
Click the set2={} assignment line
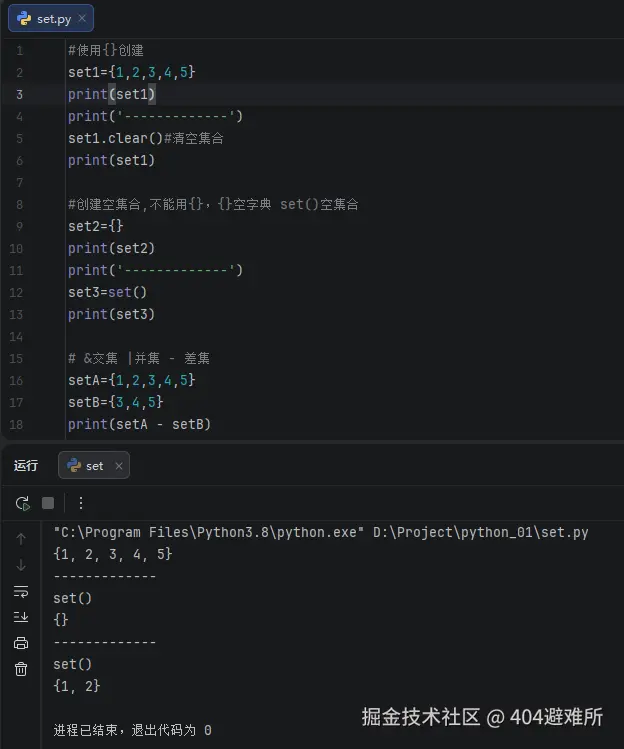point(96,226)
